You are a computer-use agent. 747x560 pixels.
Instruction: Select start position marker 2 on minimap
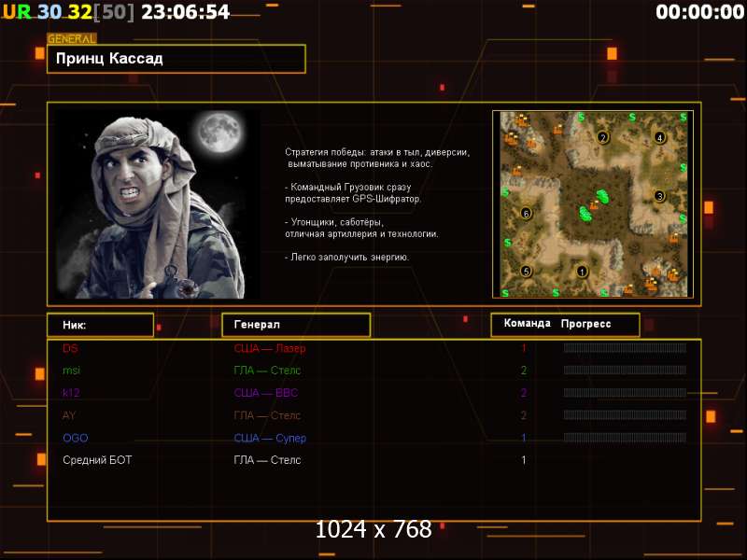click(x=603, y=137)
